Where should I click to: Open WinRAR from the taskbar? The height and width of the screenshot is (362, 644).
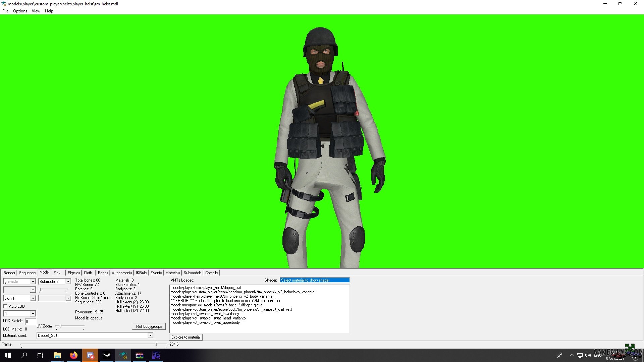[139, 355]
